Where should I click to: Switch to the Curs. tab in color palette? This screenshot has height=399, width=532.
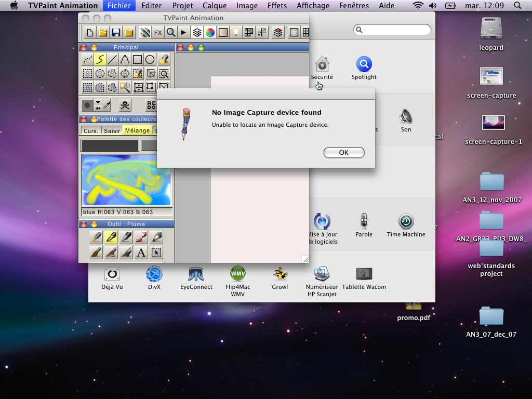[90, 130]
